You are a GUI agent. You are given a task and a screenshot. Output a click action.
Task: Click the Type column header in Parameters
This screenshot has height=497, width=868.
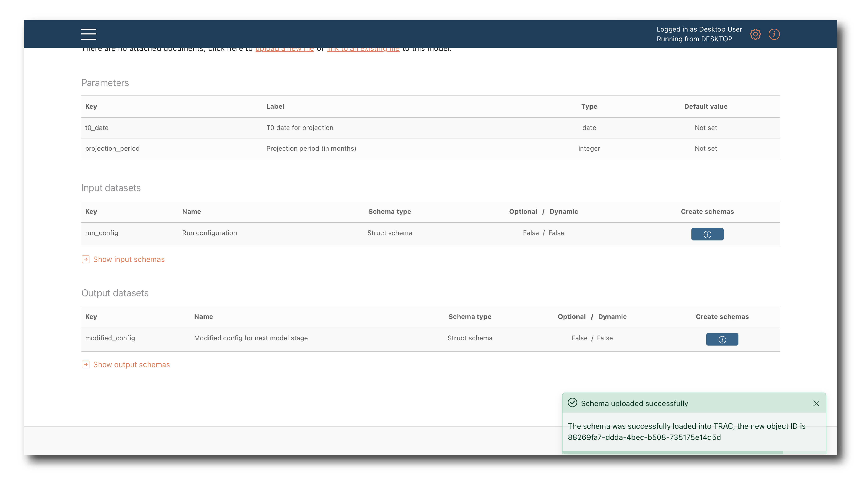(589, 107)
